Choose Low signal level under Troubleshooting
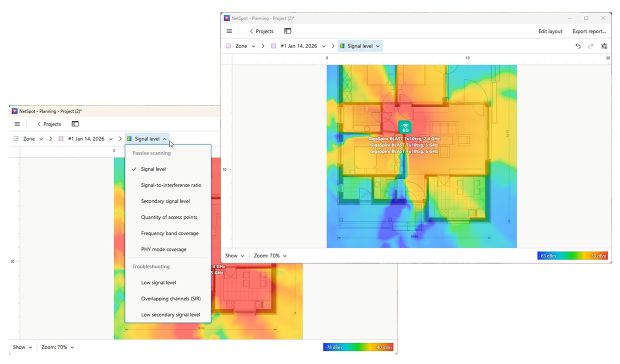Viewport: 620px width, 364px height. coord(168,283)
